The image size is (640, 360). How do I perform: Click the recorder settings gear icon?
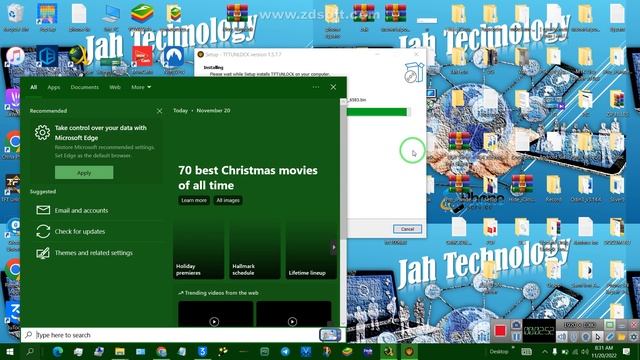point(633,337)
